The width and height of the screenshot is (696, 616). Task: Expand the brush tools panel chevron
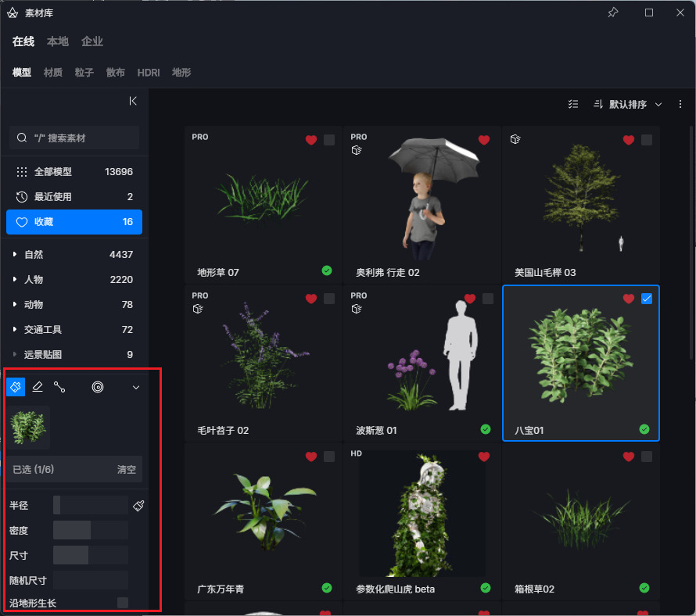point(136,387)
